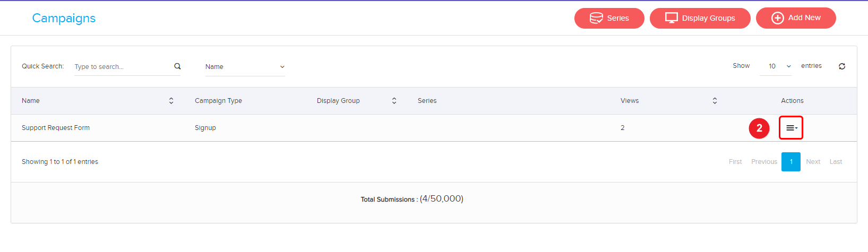Open actions menu for Support Request Form
The width and height of the screenshot is (868, 252).
pyautogui.click(x=791, y=128)
